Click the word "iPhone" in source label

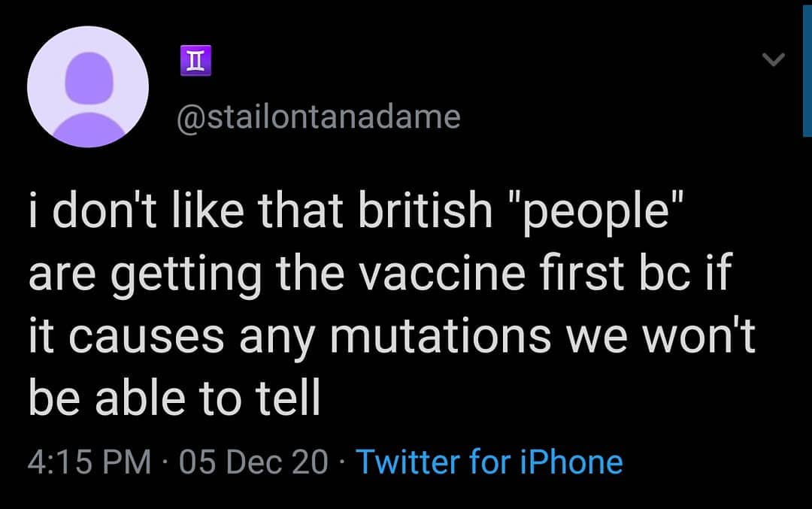click(574, 461)
